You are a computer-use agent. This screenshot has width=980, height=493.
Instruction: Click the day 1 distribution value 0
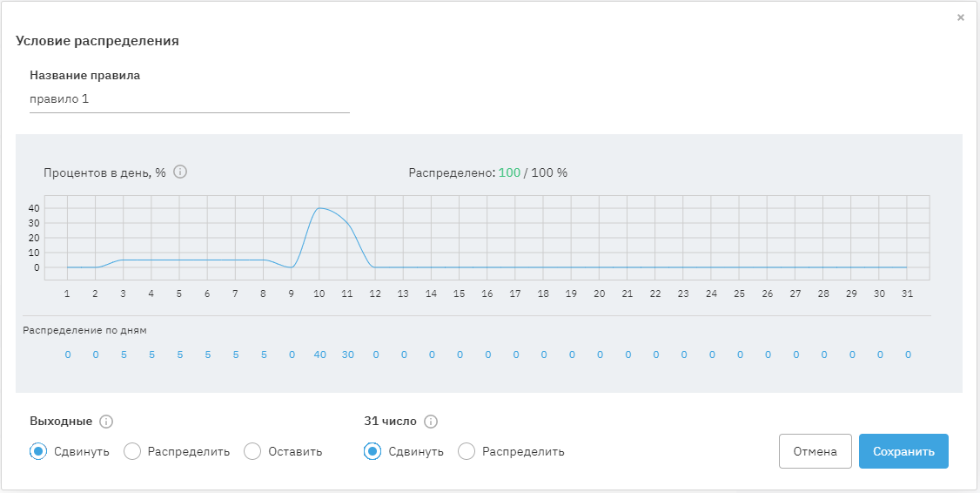click(67, 355)
